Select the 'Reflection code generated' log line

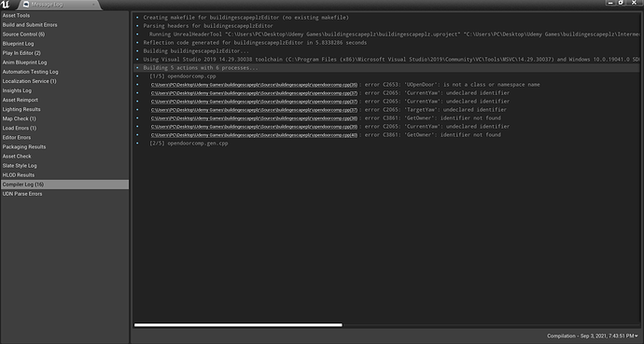tap(386, 43)
